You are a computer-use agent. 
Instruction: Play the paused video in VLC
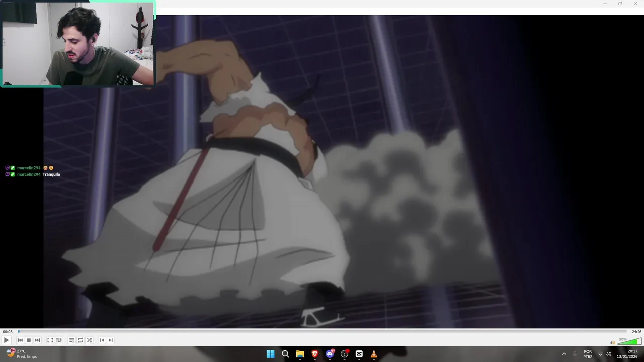point(7,340)
